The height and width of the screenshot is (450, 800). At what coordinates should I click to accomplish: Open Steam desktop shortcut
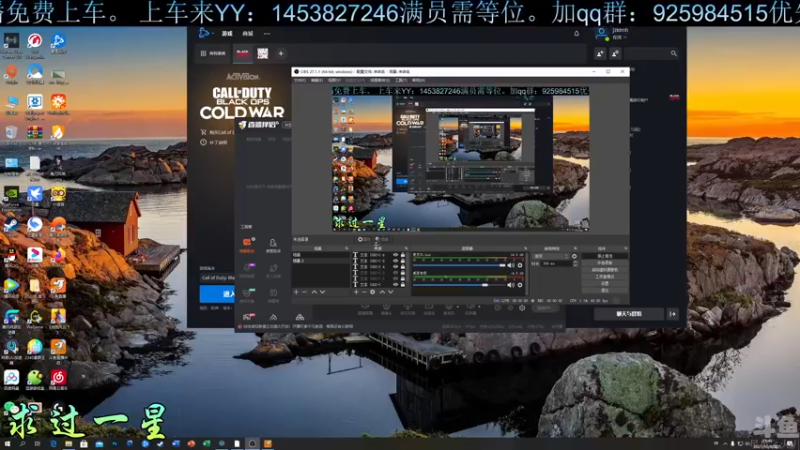click(11, 226)
